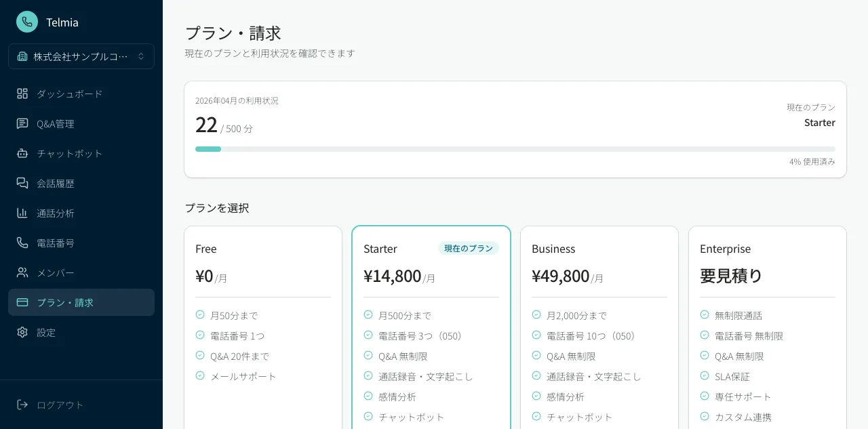This screenshot has width=868, height=429.
Task: Select the Free plan card
Action: [x=263, y=325]
